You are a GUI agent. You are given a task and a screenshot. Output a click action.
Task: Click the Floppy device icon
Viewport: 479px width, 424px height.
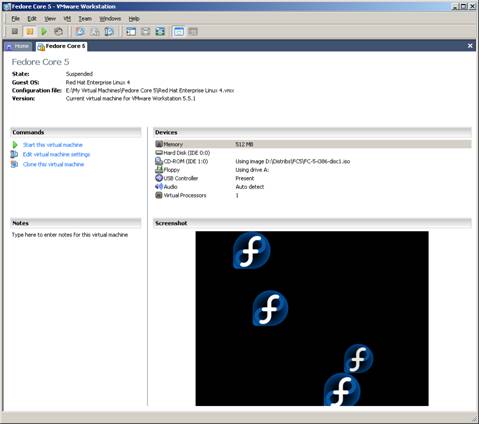tap(159, 170)
